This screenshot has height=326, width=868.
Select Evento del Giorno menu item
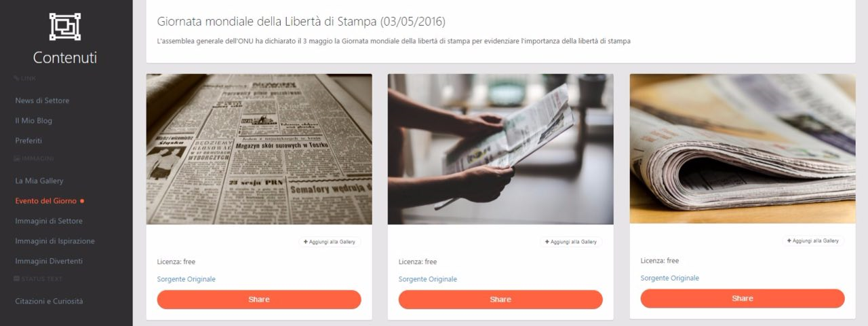click(46, 201)
